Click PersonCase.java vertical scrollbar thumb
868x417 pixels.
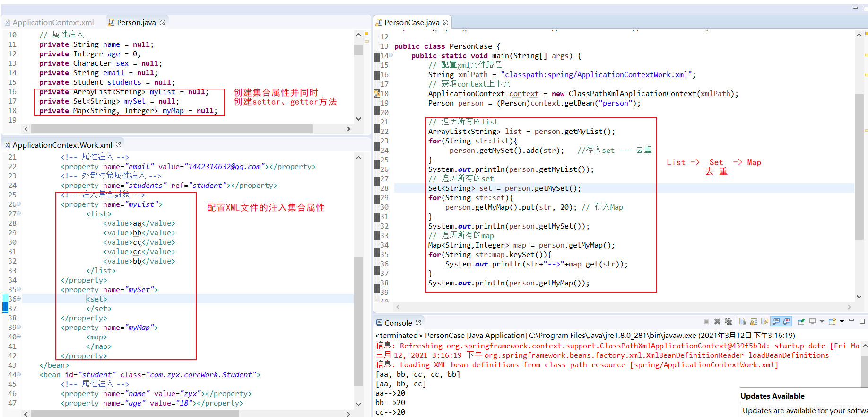[x=859, y=167]
